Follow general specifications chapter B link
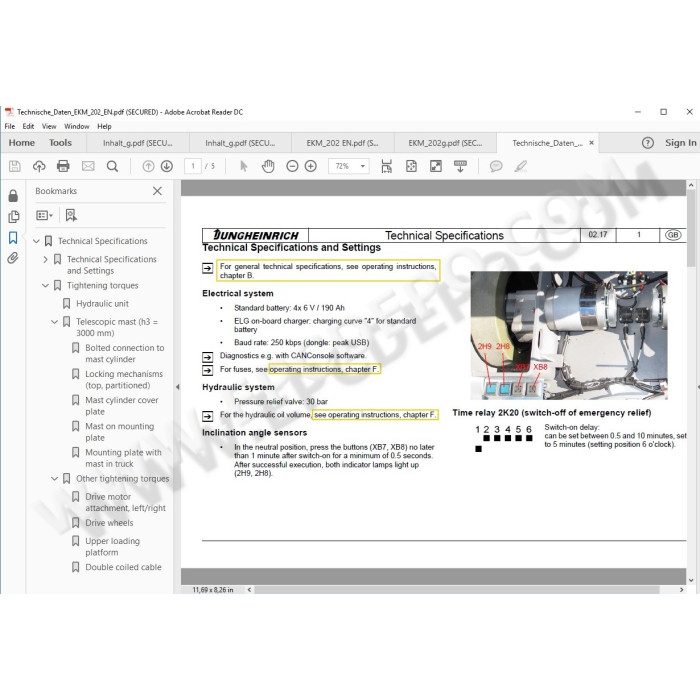Viewport: 700px width, 700px height. [328, 271]
